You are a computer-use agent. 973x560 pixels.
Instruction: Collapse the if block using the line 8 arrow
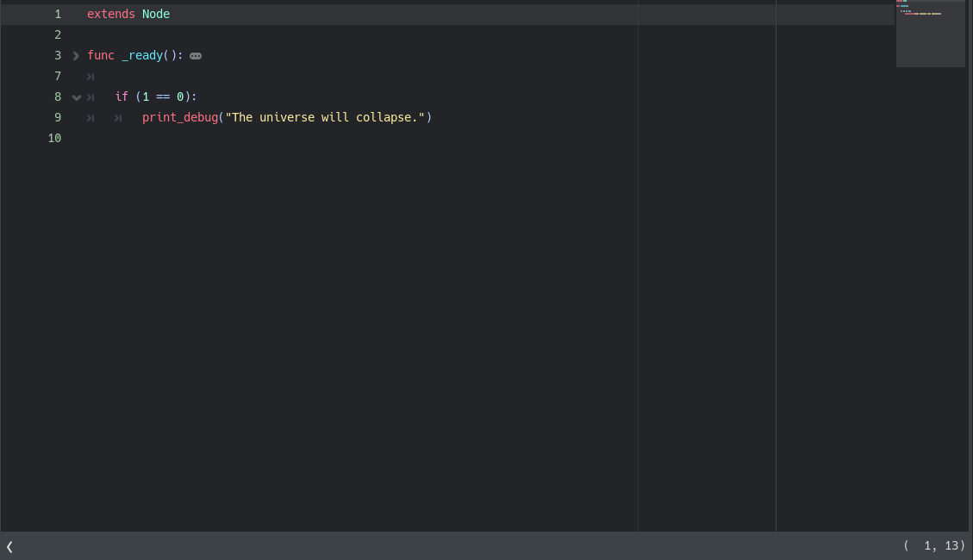pyautogui.click(x=76, y=96)
